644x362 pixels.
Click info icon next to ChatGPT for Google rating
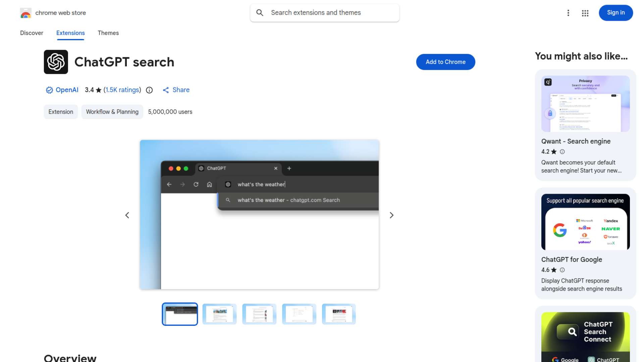pyautogui.click(x=562, y=270)
